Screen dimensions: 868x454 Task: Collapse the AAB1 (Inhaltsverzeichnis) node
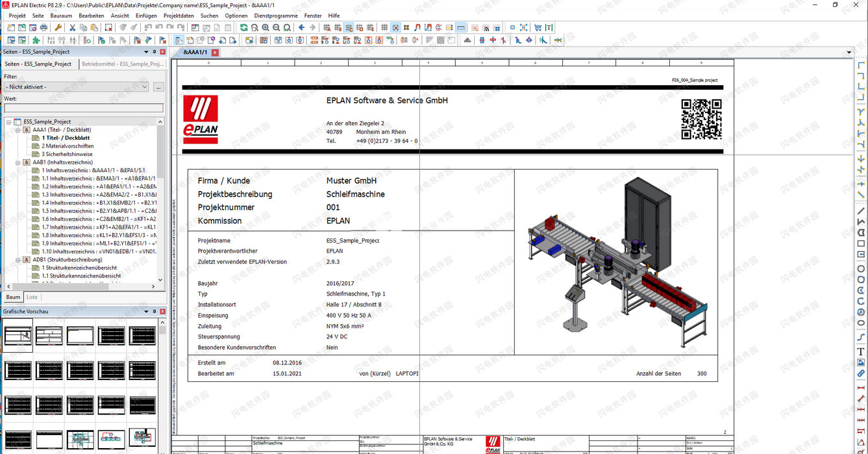18,162
